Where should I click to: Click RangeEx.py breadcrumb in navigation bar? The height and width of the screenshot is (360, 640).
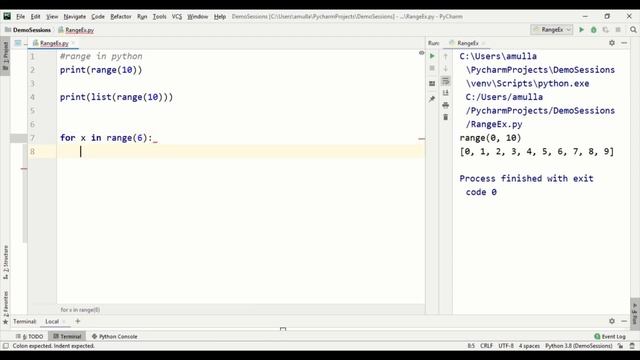76,30
